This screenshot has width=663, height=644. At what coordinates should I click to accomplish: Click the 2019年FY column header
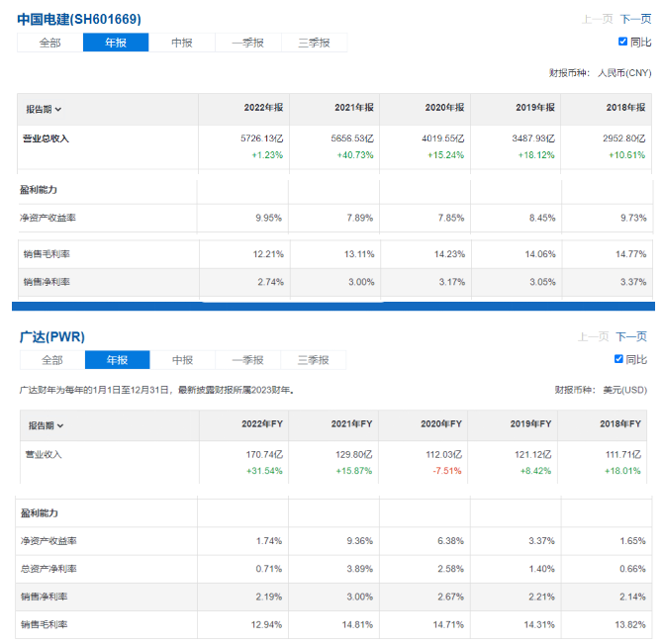530,423
